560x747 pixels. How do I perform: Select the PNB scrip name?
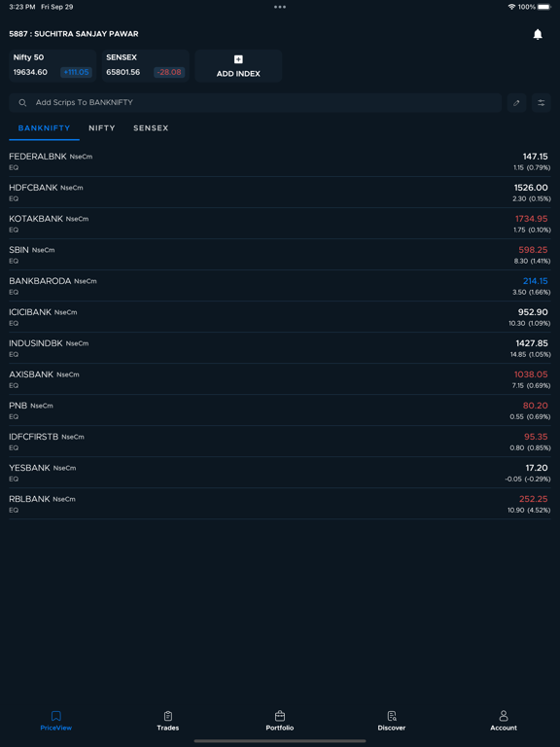(x=18, y=406)
